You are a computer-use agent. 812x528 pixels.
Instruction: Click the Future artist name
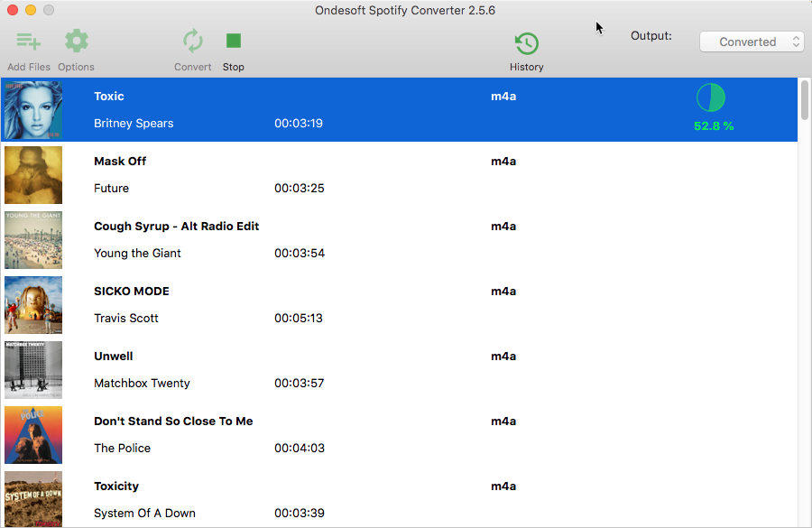111,188
